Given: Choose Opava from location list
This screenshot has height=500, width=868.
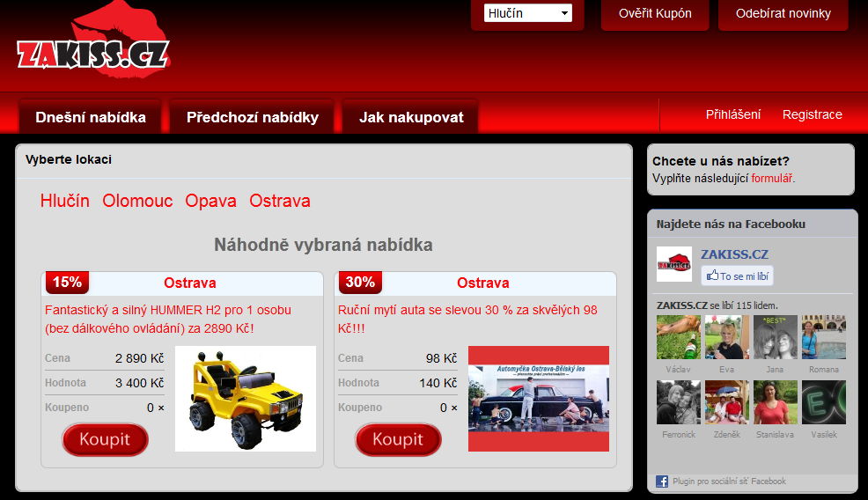Looking at the screenshot, I should pyautogui.click(x=210, y=201).
